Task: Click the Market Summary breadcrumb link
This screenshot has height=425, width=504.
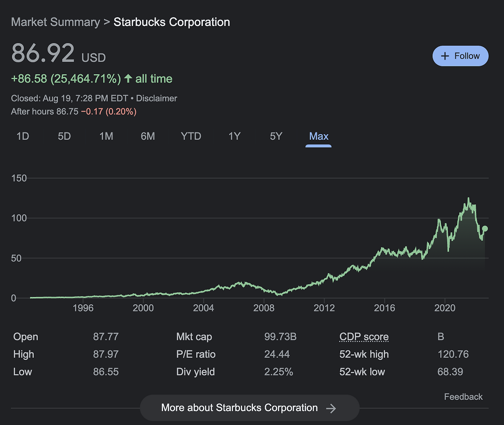Action: pyautogui.click(x=56, y=22)
